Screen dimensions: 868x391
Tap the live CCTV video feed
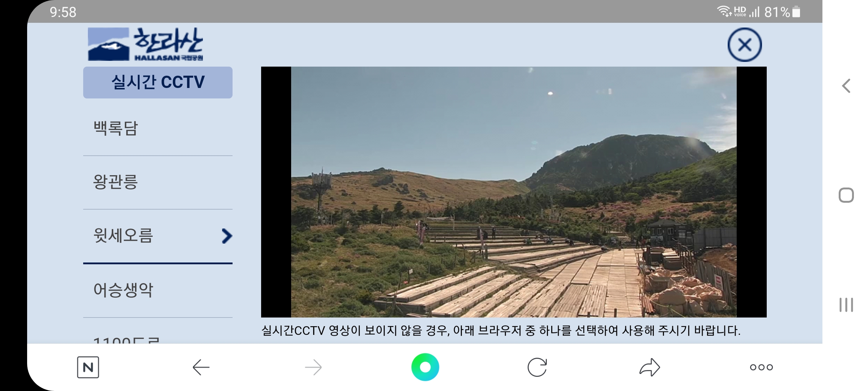pos(514,192)
